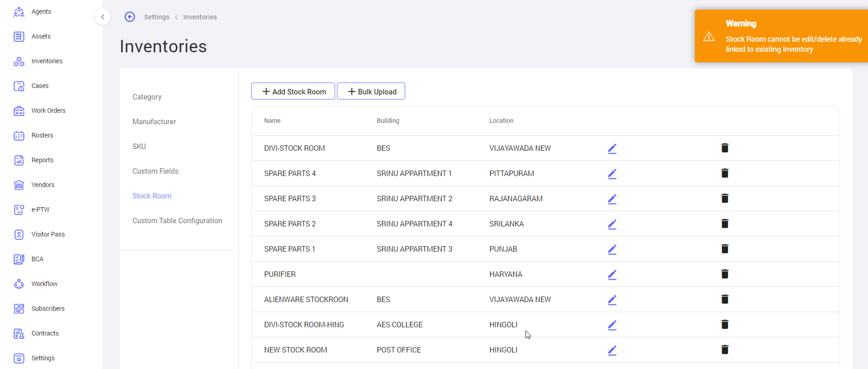The width and height of the screenshot is (868, 369).
Task: Collapse the sidebar with chevron button
Action: (103, 17)
